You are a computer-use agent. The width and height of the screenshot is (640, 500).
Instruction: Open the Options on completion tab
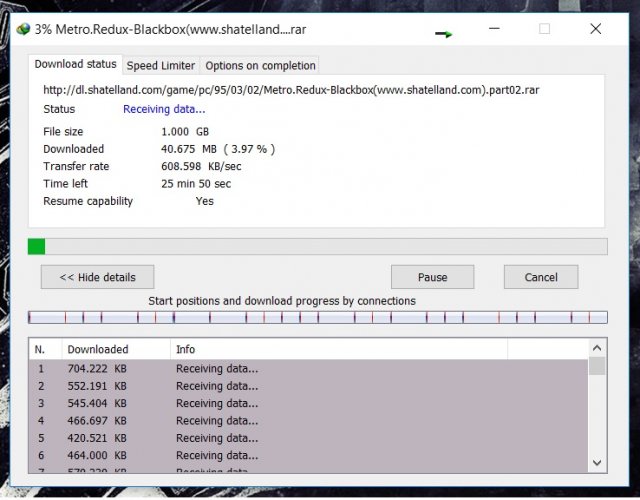260,66
